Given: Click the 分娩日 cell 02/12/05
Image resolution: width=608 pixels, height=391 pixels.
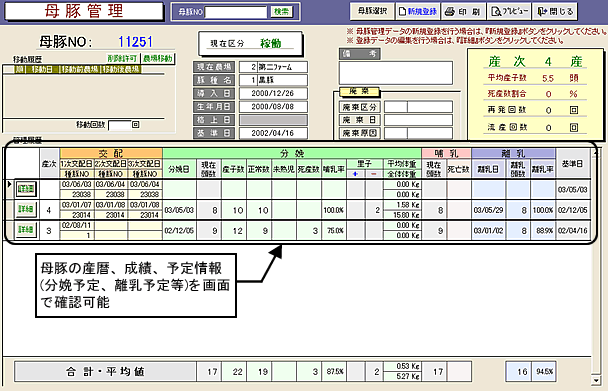Looking at the screenshot, I should (179, 230).
